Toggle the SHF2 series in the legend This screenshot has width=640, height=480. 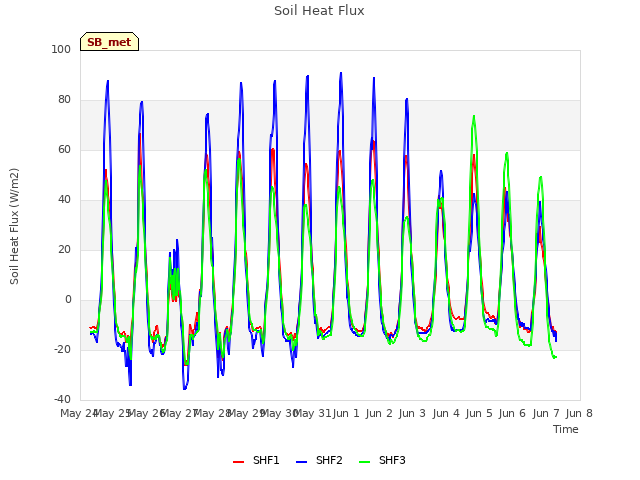click(x=319, y=460)
